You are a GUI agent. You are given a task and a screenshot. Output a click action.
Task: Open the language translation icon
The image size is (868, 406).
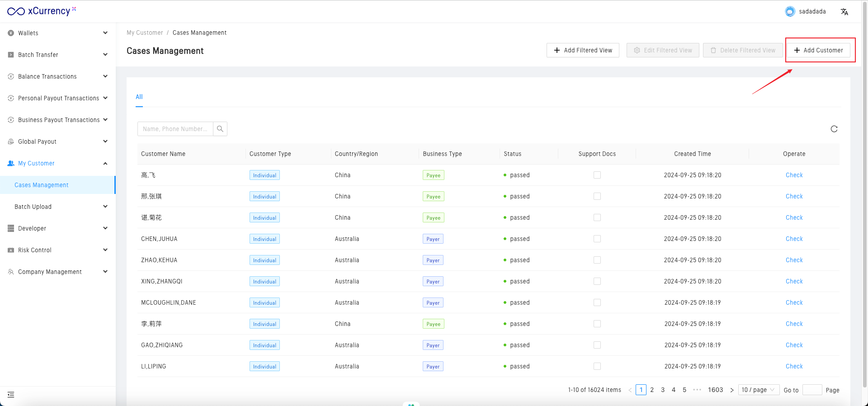pyautogui.click(x=844, y=12)
